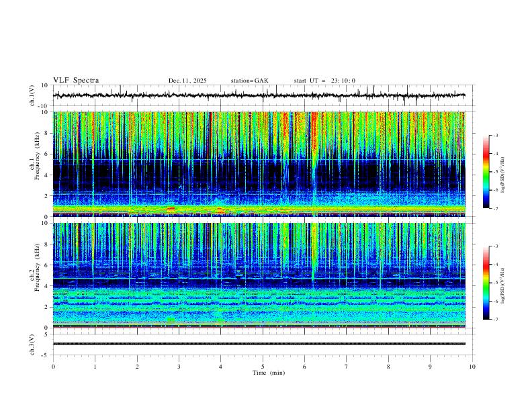Viewport: 532px width, 411px height.
Task: Select the "ch.1(V)" waveform axis label
Action: [32, 95]
